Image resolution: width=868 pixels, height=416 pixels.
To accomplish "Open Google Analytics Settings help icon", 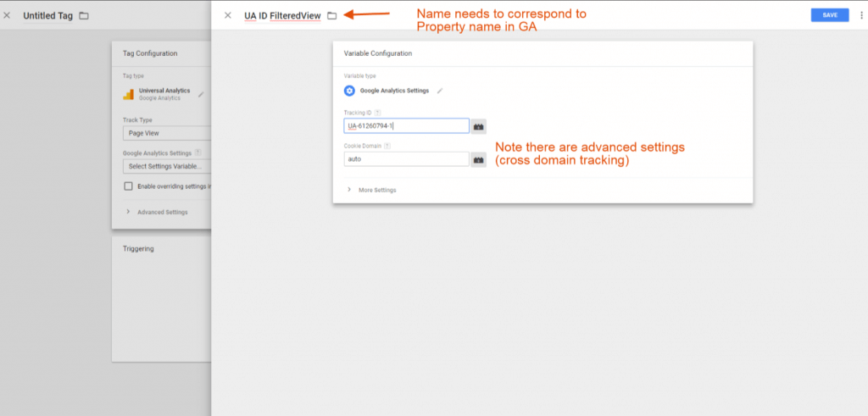I will point(198,153).
